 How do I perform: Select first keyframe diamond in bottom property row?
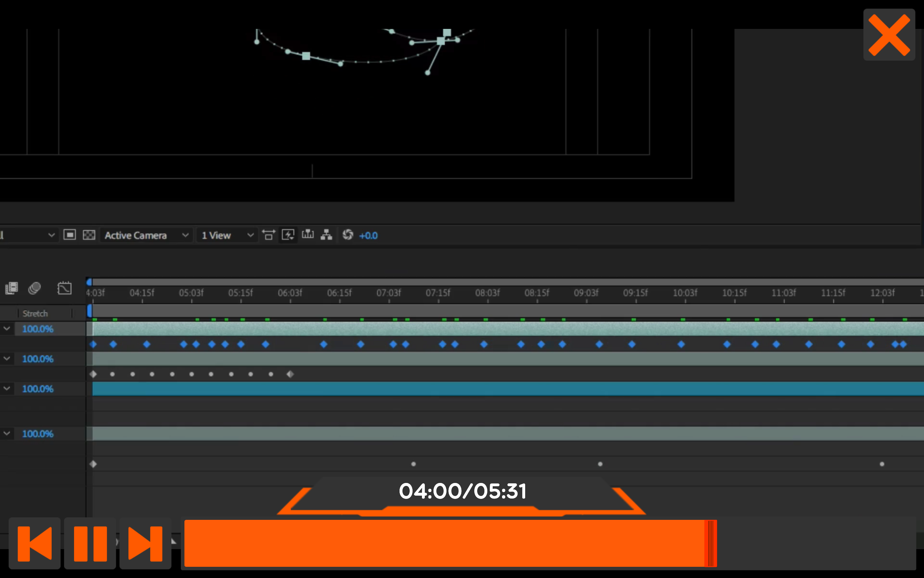click(x=93, y=464)
